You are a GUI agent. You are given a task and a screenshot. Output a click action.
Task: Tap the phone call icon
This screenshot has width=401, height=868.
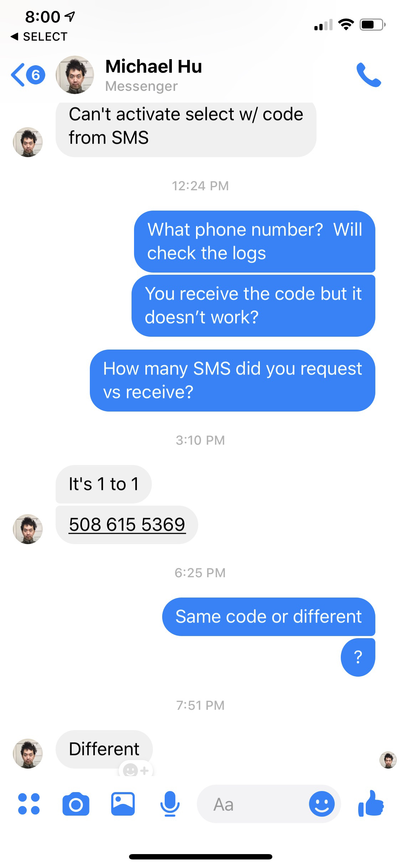click(369, 75)
